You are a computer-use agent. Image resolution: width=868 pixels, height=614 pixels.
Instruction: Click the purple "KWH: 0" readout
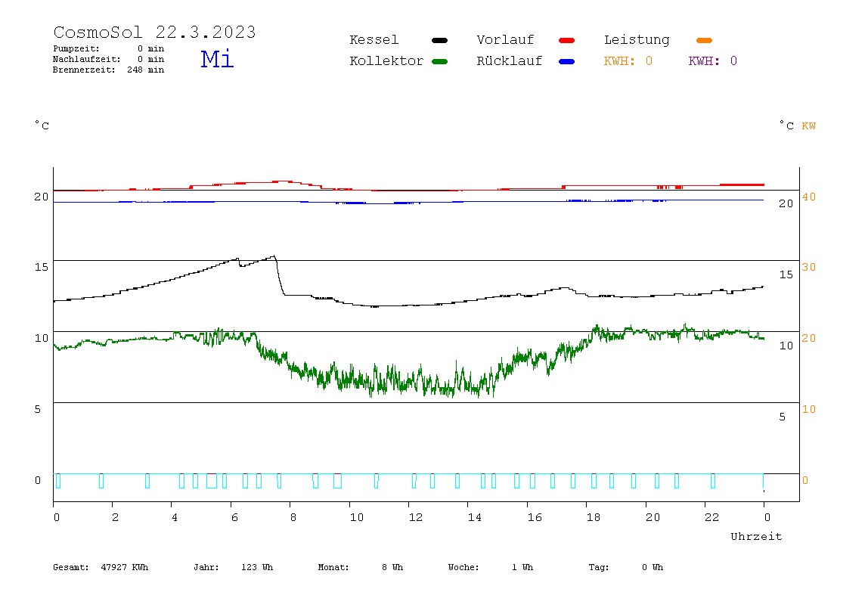pos(712,61)
